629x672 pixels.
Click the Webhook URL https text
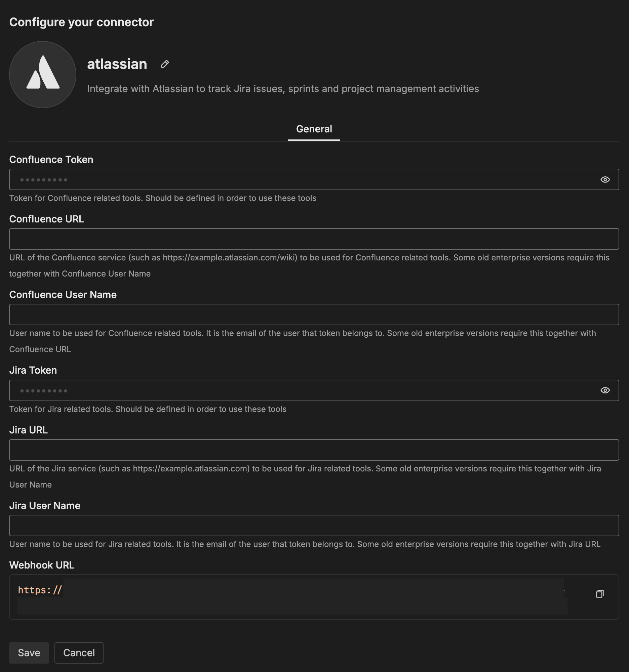tap(40, 590)
